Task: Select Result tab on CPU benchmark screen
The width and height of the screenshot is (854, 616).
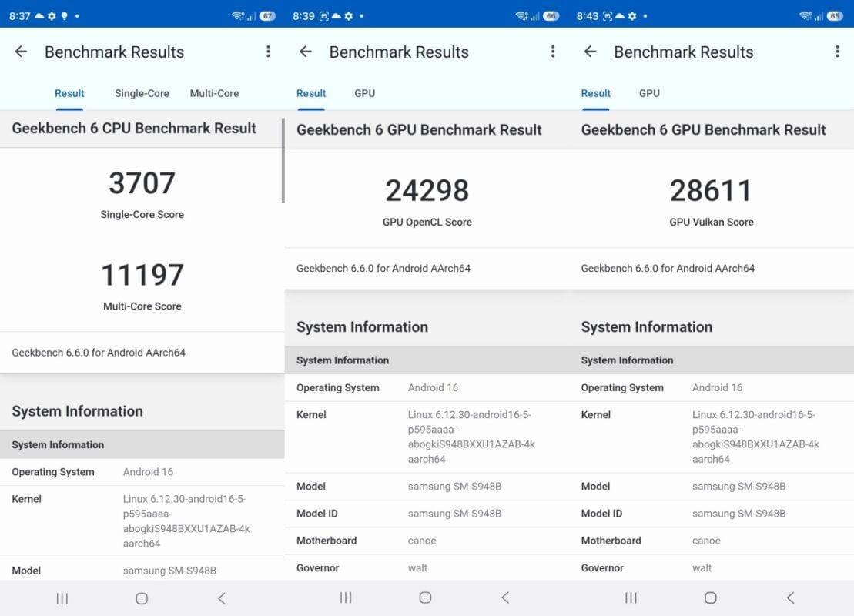Action: pyautogui.click(x=69, y=93)
